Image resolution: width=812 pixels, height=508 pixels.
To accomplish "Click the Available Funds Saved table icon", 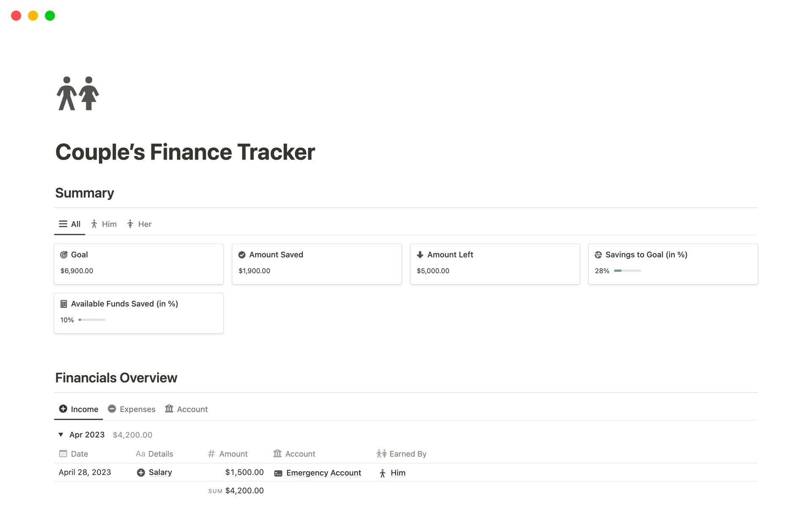I will point(64,304).
